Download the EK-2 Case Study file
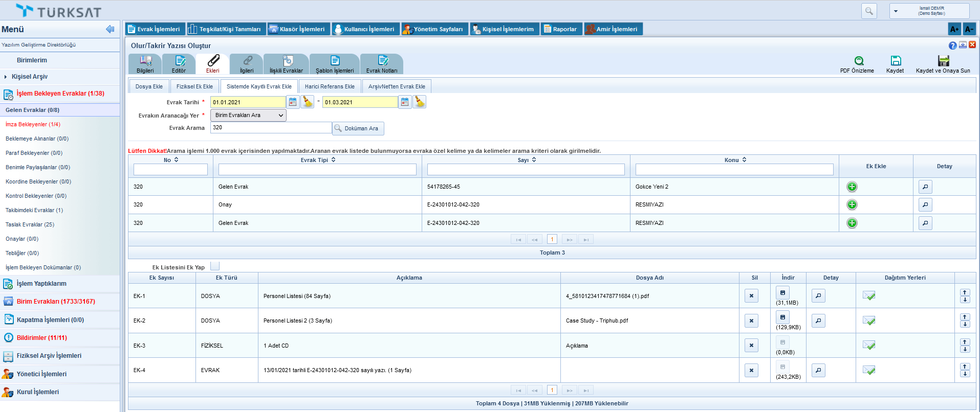 click(x=782, y=317)
